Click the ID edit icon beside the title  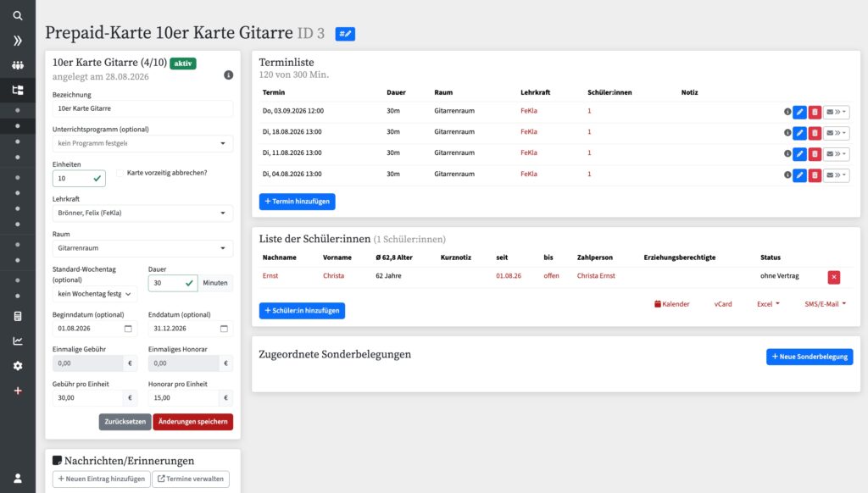point(345,34)
